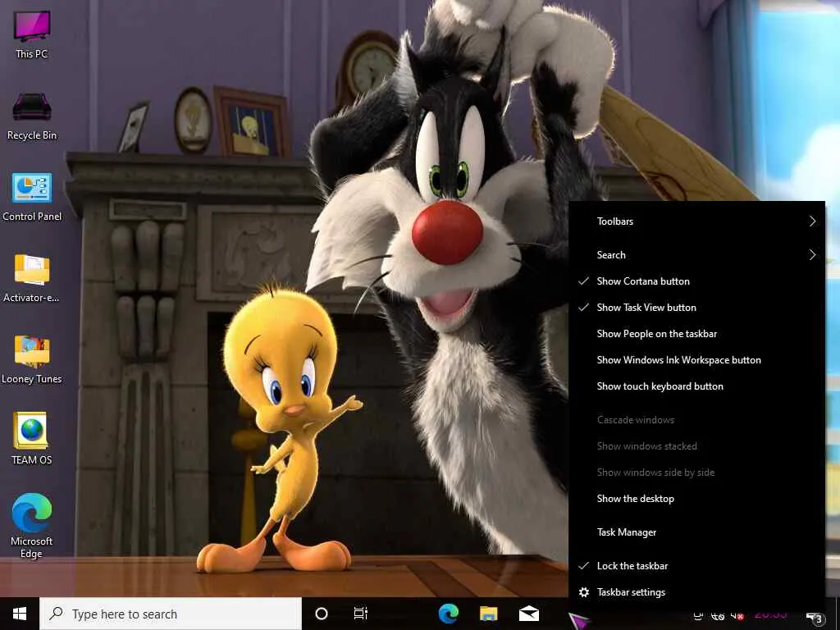The image size is (840, 630).
Task: Select the Looney Tunes folder icon
Action: point(32,359)
